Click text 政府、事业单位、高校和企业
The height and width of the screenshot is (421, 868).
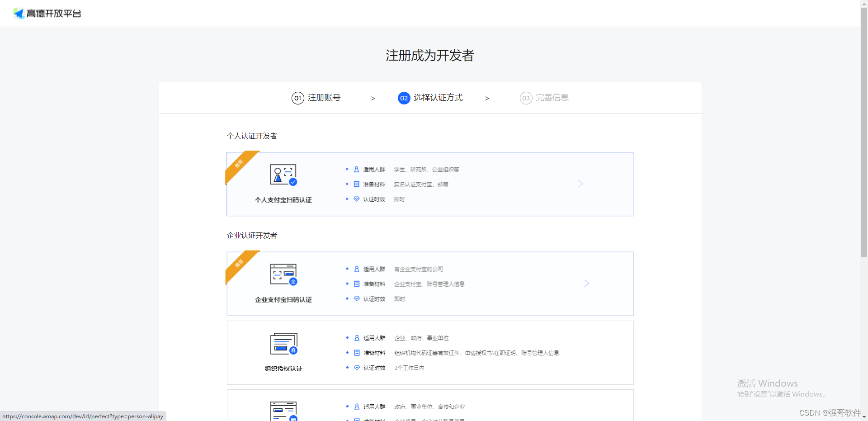point(429,407)
